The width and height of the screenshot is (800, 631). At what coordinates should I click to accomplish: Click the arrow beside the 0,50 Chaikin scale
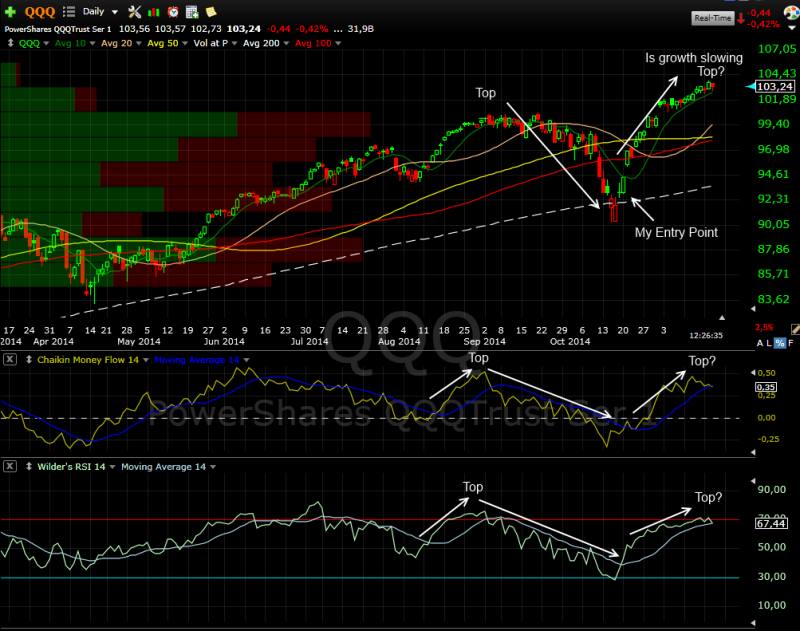pos(753,373)
